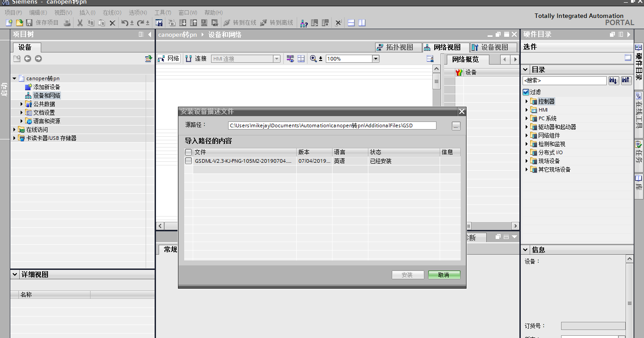
Task: Click the 连接 connections mode button
Action: tap(196, 58)
